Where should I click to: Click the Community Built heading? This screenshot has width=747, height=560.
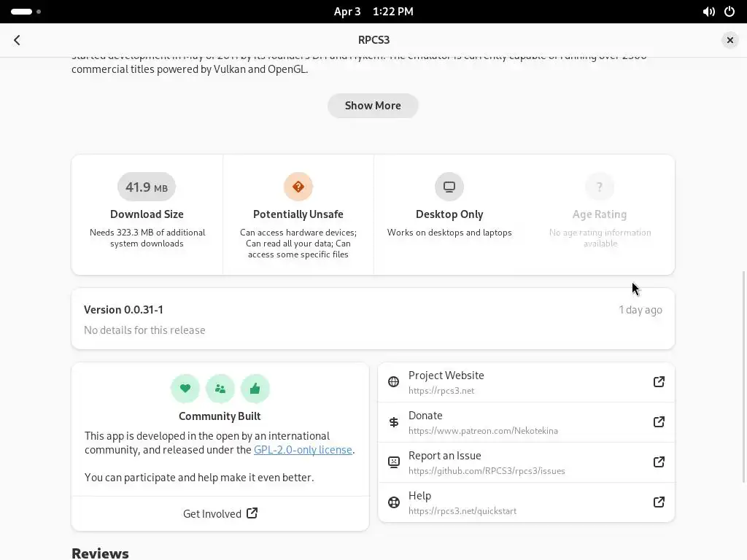click(220, 416)
